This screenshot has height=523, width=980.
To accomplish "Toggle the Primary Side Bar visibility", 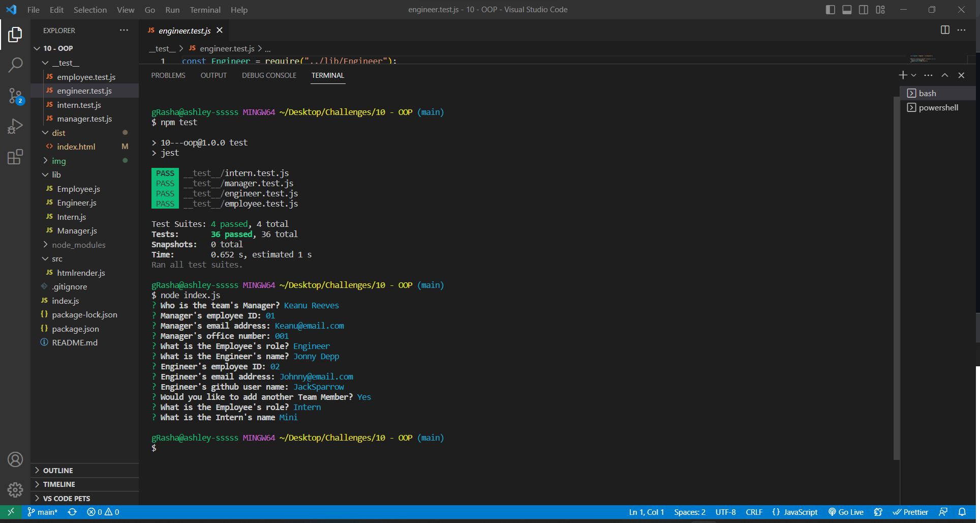I will [x=830, y=9].
